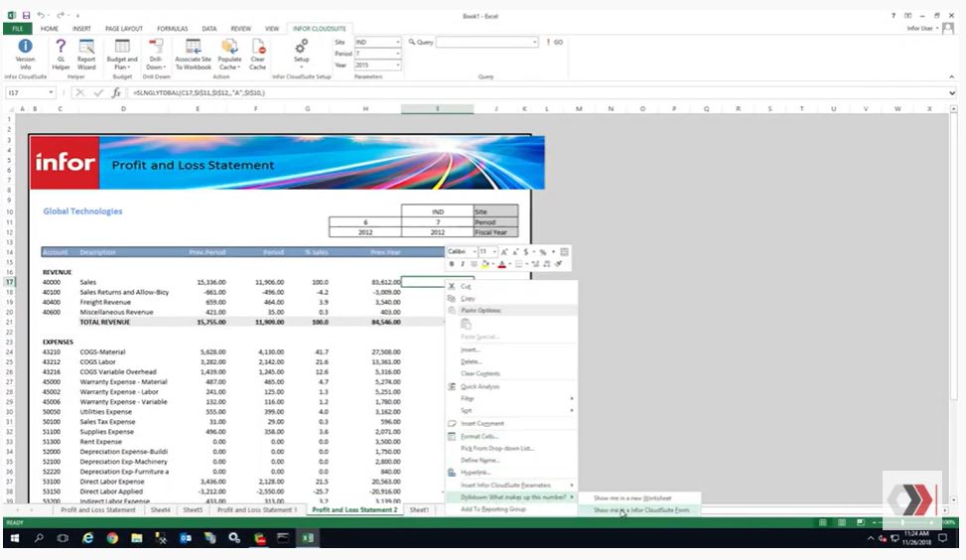
Task: Switch to the REVIEW ribbon tab
Action: (240, 29)
